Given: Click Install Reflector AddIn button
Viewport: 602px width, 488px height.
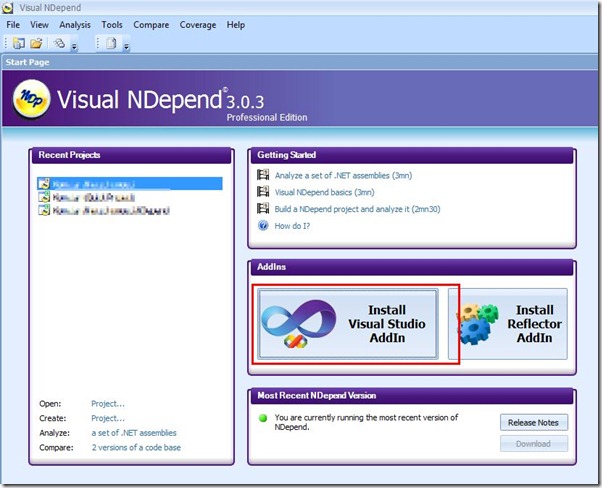Looking at the screenshot, I should coord(508,324).
